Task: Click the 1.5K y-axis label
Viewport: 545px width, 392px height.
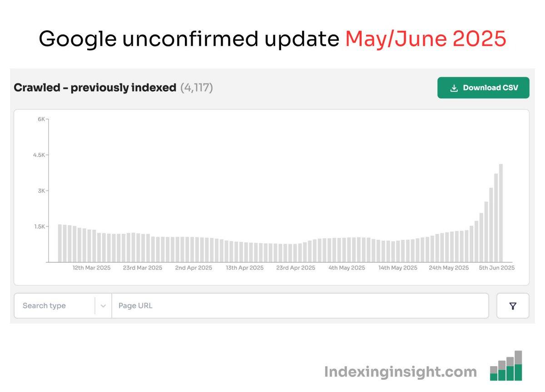Action: click(x=40, y=226)
